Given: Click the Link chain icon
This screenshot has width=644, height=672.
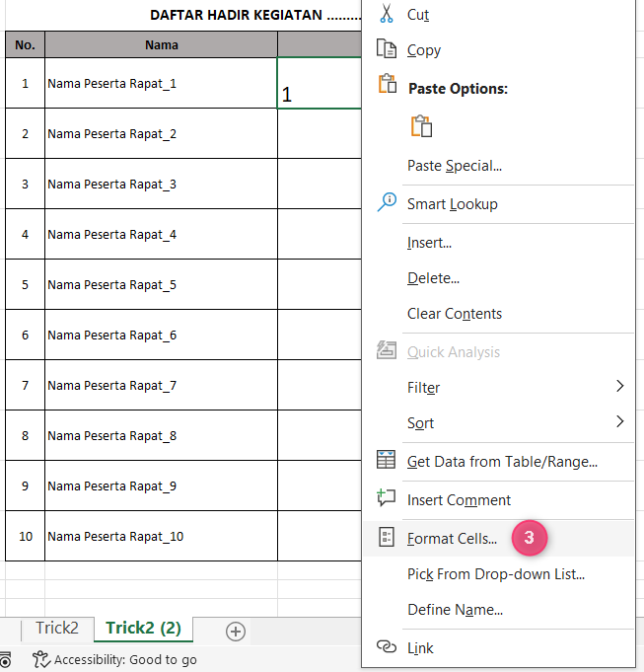Looking at the screenshot, I should tap(387, 647).
